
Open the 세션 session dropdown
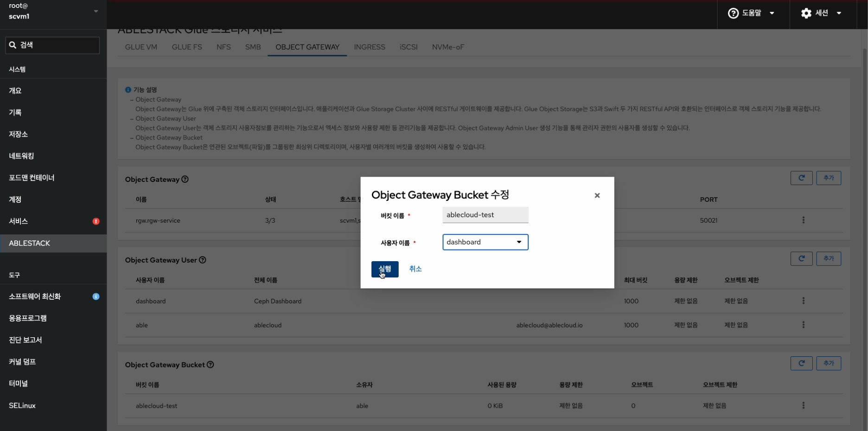[x=821, y=13]
